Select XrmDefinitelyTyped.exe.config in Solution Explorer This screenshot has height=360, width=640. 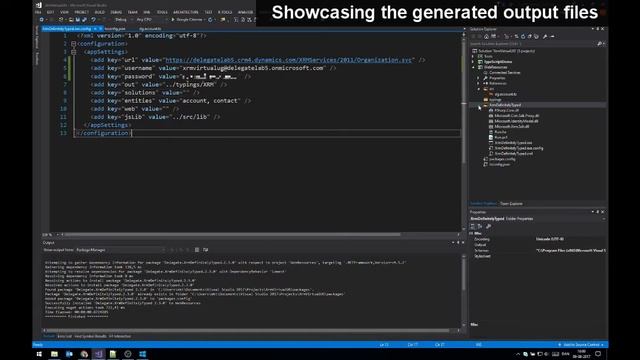click(519, 148)
